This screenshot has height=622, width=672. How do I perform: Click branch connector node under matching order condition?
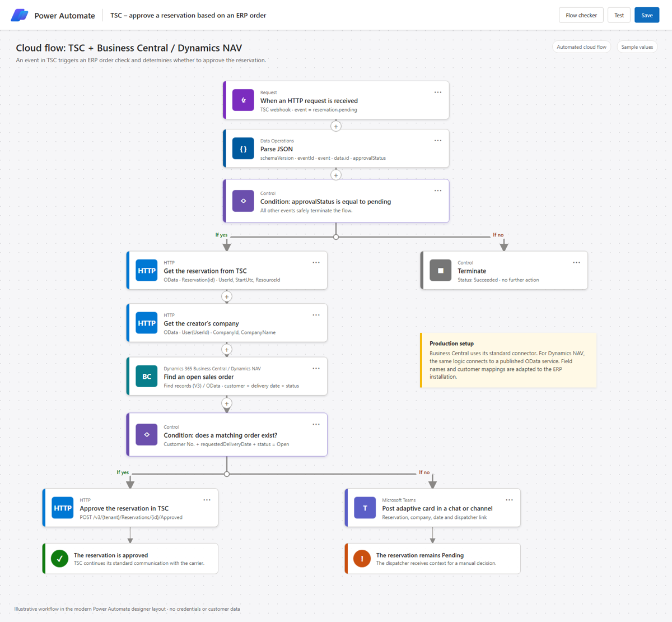tap(227, 474)
